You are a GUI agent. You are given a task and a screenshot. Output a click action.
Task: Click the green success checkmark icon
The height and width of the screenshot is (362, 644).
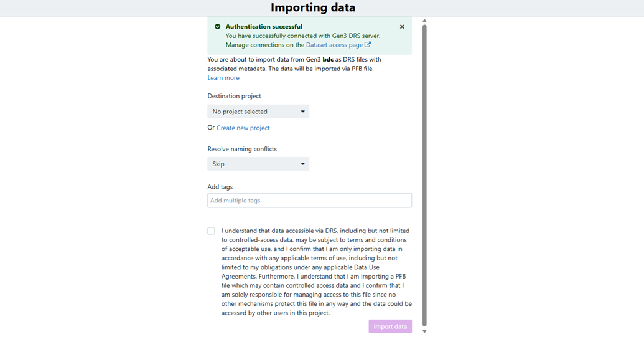coord(217,27)
